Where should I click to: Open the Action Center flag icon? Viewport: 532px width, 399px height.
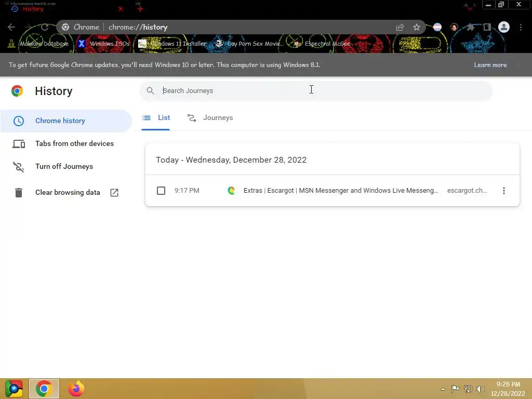(x=455, y=389)
